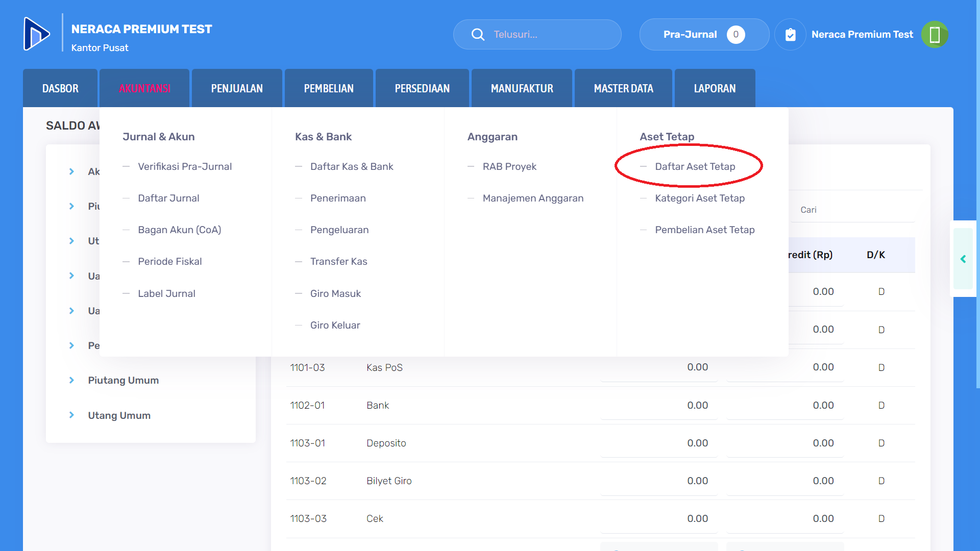Click the Pra-Jurnal button
Screen dimensions: 980x551
pyautogui.click(x=704, y=34)
